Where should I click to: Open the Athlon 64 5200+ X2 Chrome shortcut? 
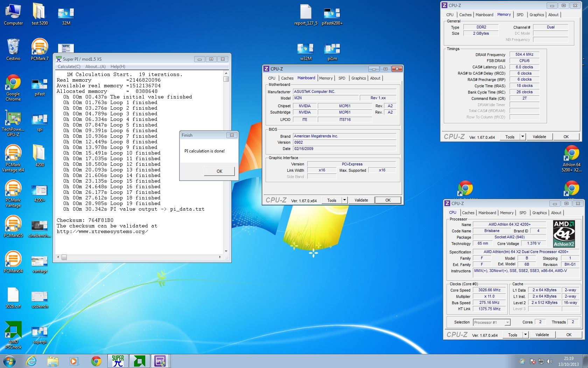[x=572, y=158]
